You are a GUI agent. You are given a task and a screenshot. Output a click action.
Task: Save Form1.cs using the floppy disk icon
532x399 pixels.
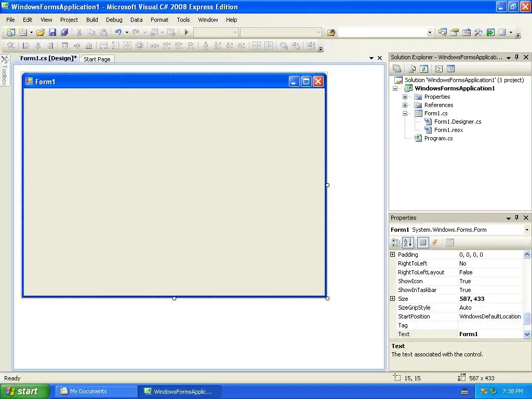pyautogui.click(x=52, y=32)
